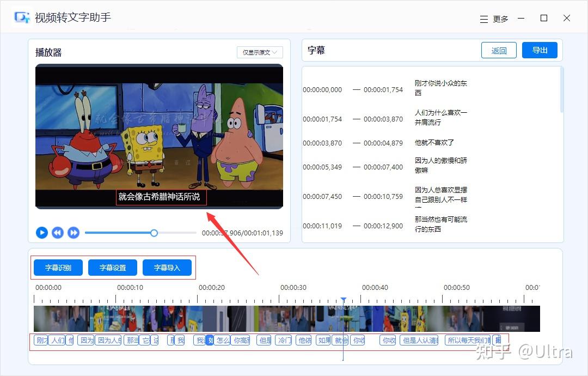
Task: Select subtitle text 因为人总喜欢显摆自己跟别人不一样
Action: [x=440, y=196]
